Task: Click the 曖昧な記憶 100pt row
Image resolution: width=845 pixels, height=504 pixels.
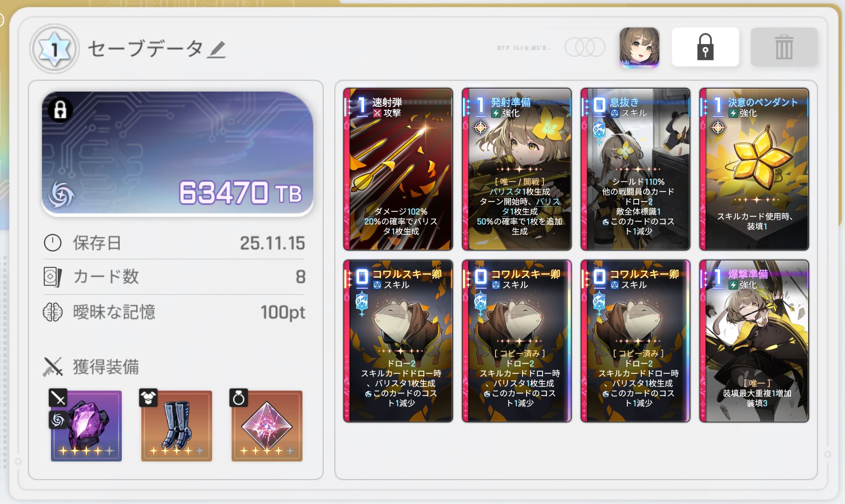Action: point(174,312)
